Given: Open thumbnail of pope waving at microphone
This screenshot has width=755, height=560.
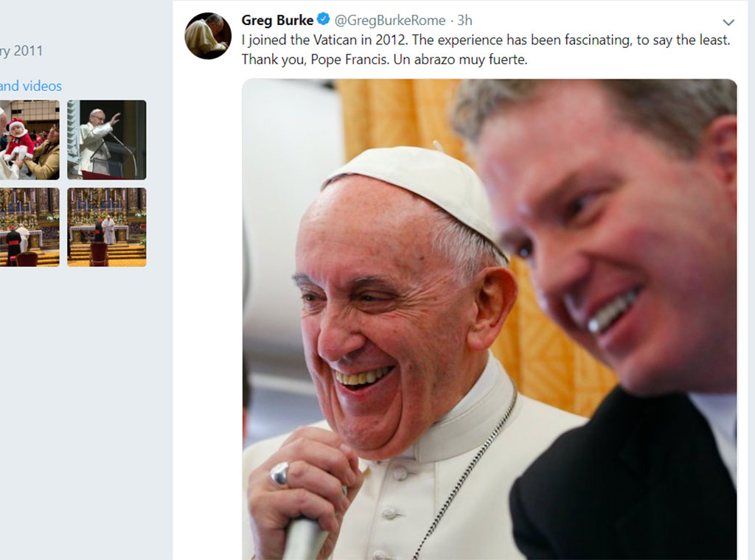Looking at the screenshot, I should coord(107,140).
